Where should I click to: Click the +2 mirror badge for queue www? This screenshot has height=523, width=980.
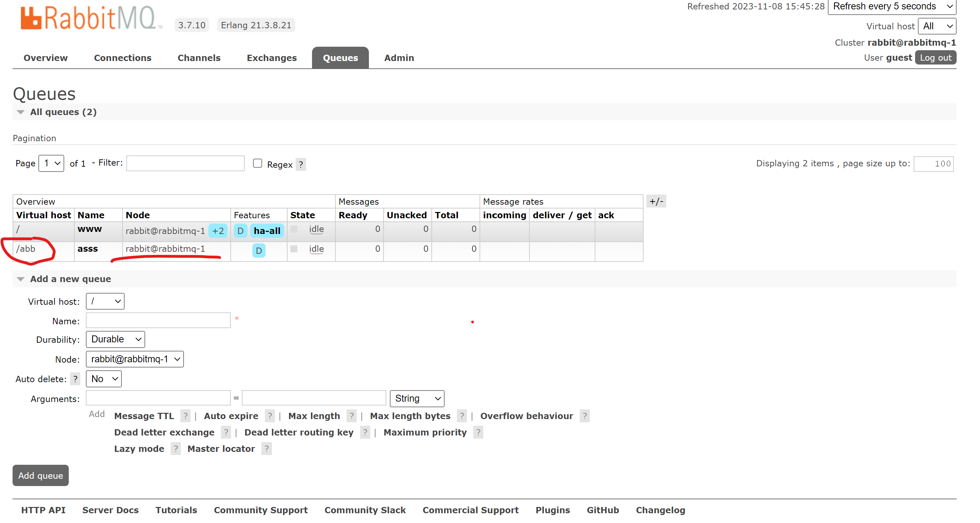[x=218, y=231]
